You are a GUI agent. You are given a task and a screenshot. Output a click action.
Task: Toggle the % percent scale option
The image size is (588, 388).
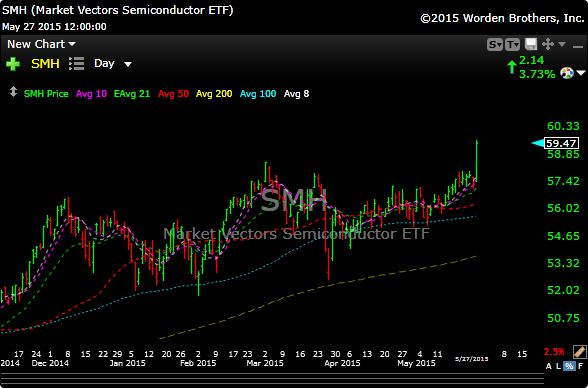click(x=570, y=366)
